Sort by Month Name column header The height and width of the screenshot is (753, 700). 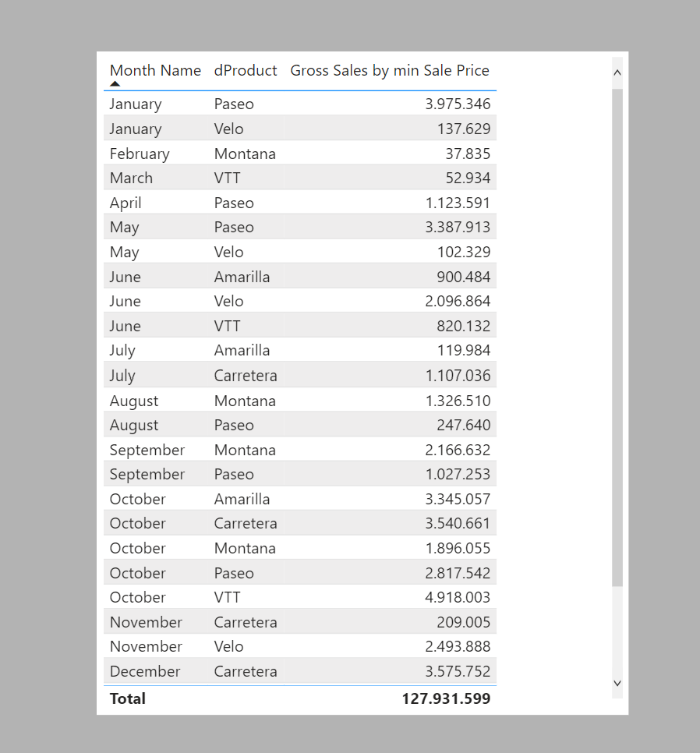coord(155,71)
